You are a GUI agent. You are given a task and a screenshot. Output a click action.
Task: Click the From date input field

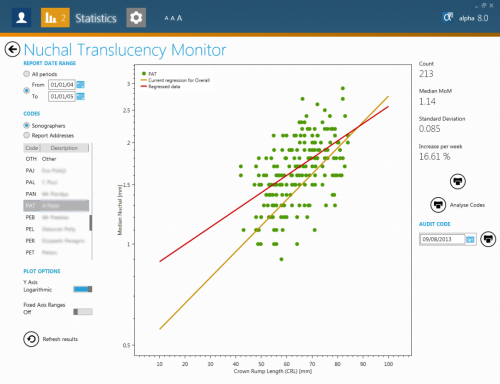tap(62, 85)
